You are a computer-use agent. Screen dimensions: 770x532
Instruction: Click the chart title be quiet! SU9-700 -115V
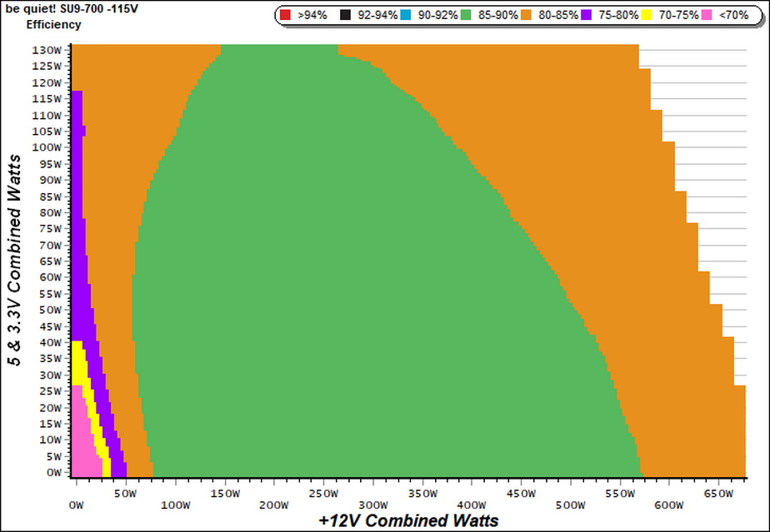click(x=72, y=9)
